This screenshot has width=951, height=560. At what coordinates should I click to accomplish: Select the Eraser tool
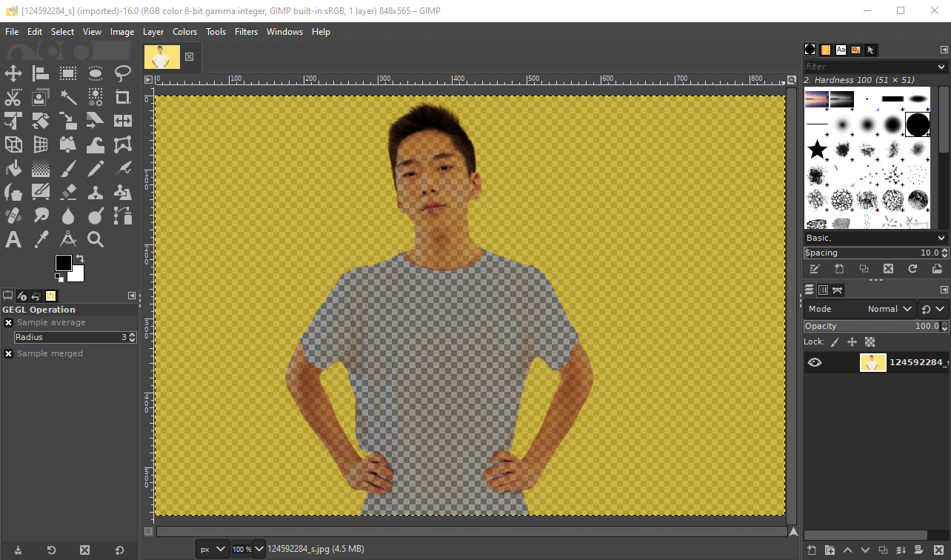coord(68,193)
